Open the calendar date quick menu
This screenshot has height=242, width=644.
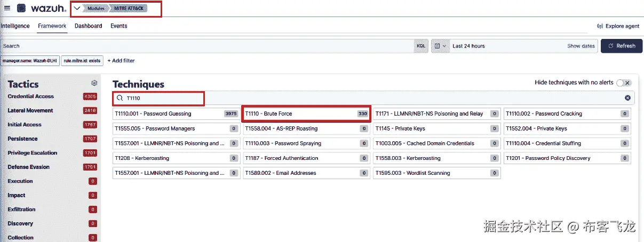tap(440, 46)
